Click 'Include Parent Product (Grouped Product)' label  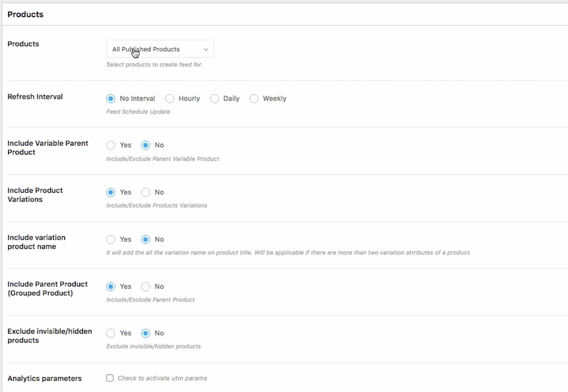tap(47, 289)
